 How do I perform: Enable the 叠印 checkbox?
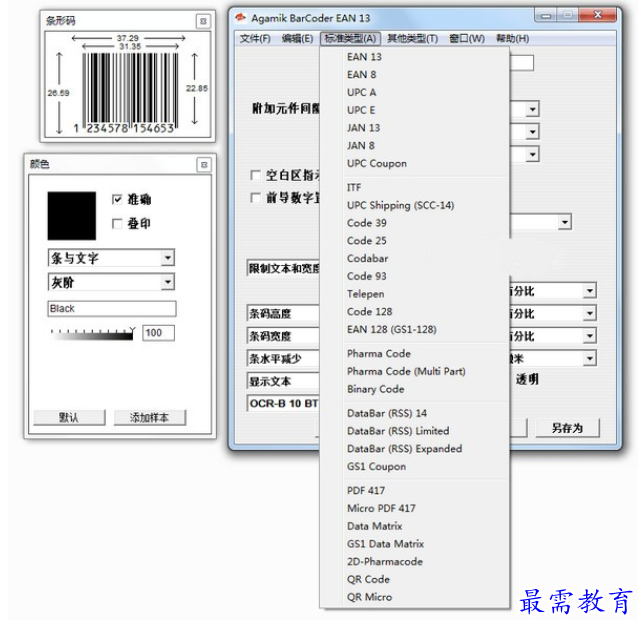[117, 224]
